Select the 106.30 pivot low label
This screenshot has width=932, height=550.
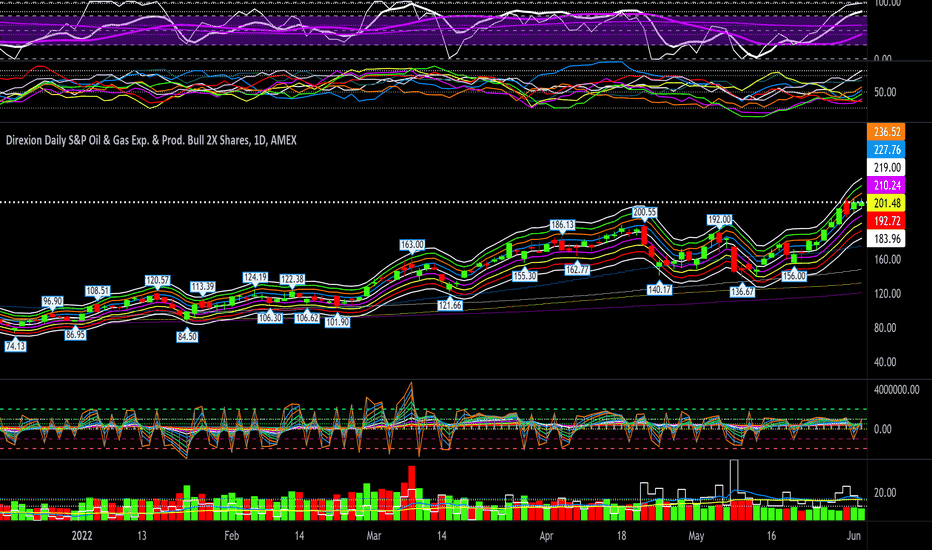(270, 318)
